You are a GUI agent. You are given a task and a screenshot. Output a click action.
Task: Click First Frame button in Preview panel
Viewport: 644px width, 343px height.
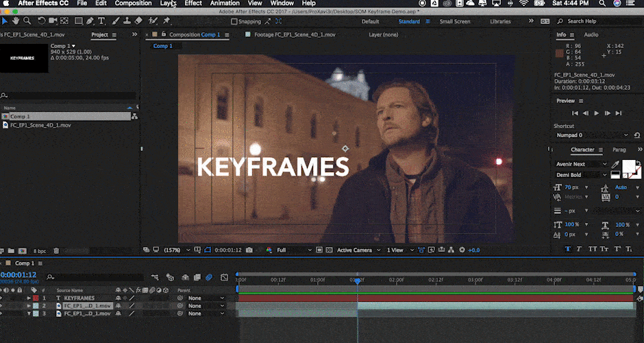pos(575,113)
